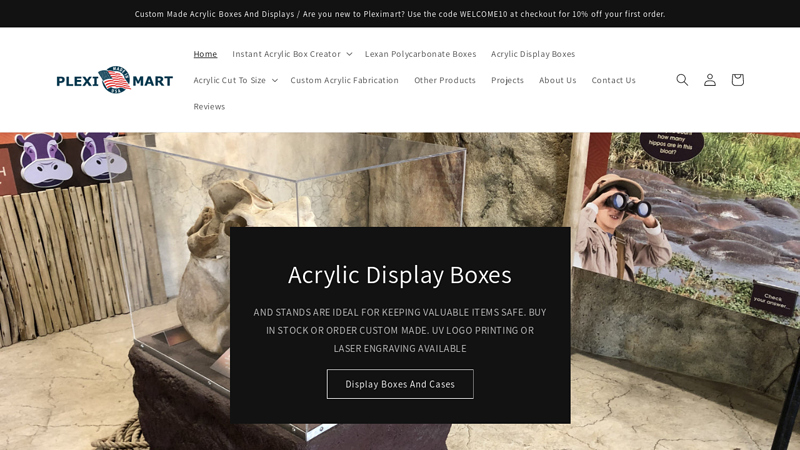Click the large Acrylic Display Boxes hero heading
Screen dimensions: 800x450
(400, 275)
